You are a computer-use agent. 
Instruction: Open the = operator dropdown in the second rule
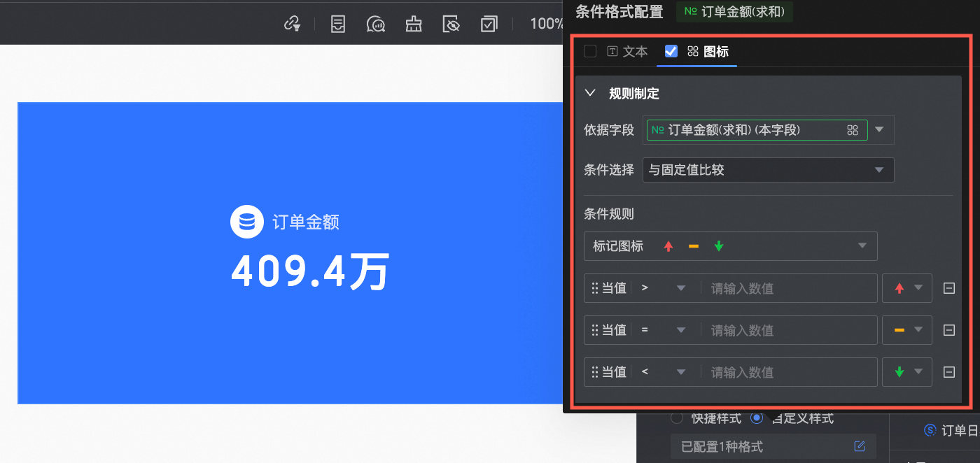coord(664,330)
